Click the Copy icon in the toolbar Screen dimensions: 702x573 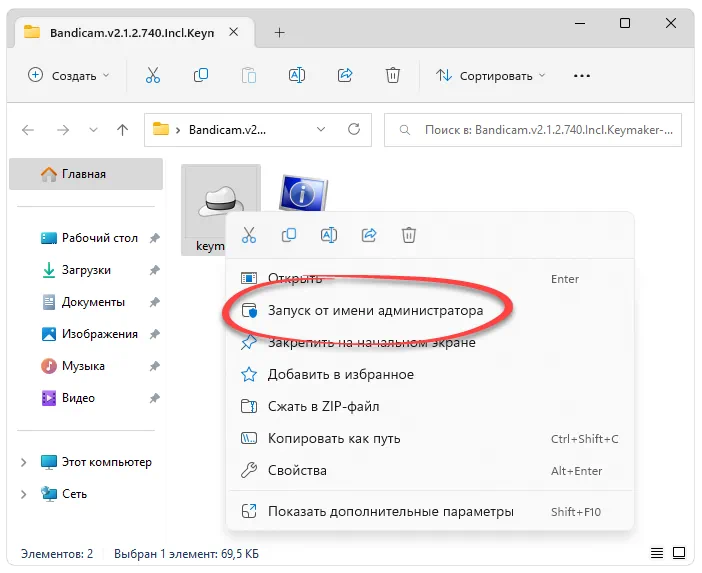tap(201, 75)
